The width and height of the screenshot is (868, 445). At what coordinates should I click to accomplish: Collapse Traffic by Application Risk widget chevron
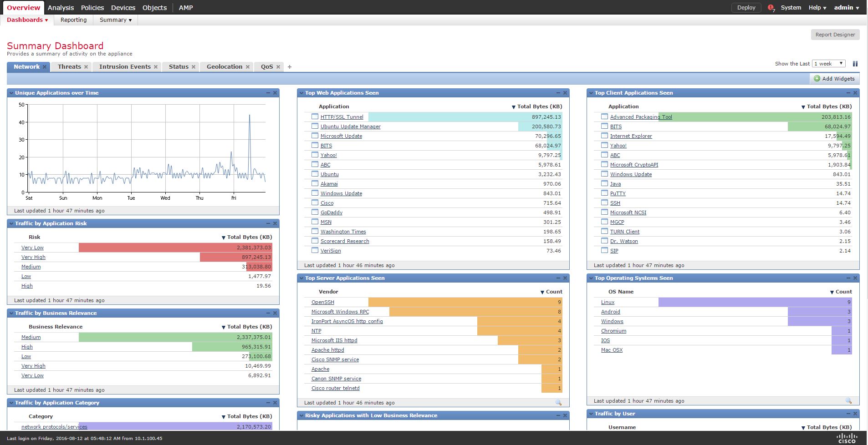coord(11,223)
